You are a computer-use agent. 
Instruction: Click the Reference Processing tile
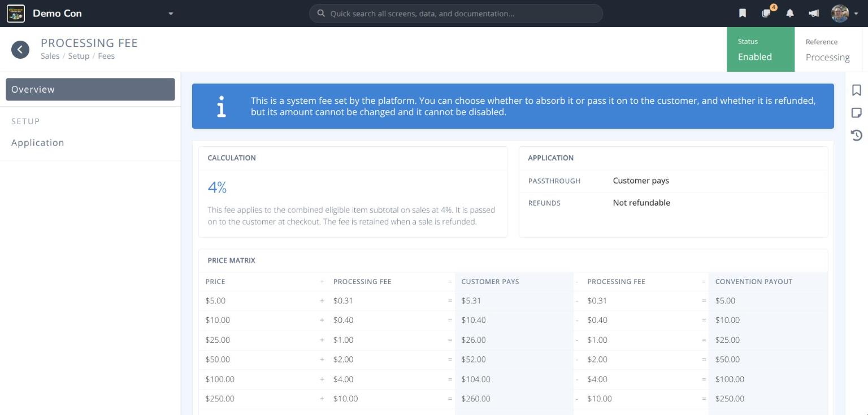point(828,49)
